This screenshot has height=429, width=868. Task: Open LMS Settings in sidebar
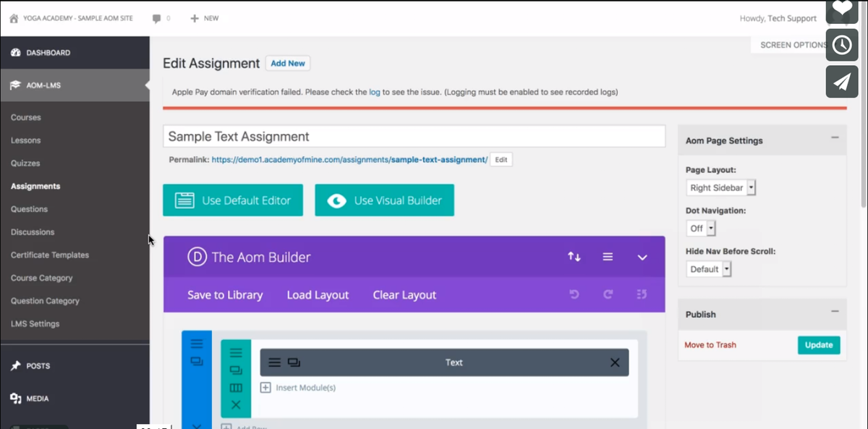35,324
